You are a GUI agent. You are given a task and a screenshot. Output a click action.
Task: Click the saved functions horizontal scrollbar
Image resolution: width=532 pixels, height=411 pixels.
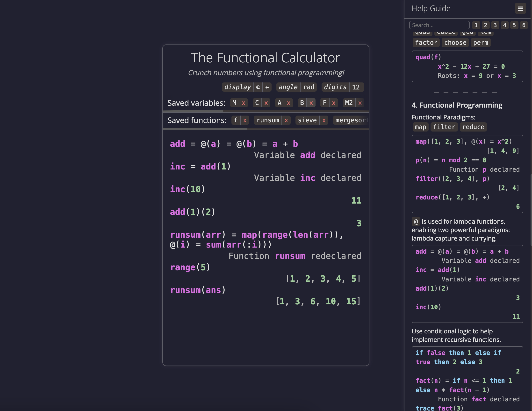click(205, 128)
